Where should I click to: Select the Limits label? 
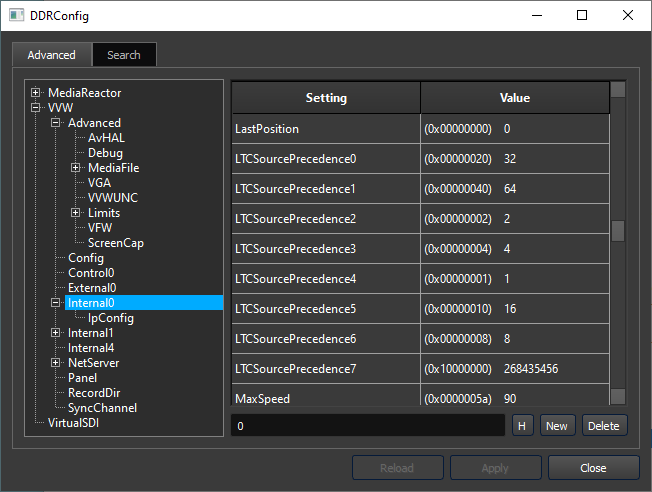(104, 213)
